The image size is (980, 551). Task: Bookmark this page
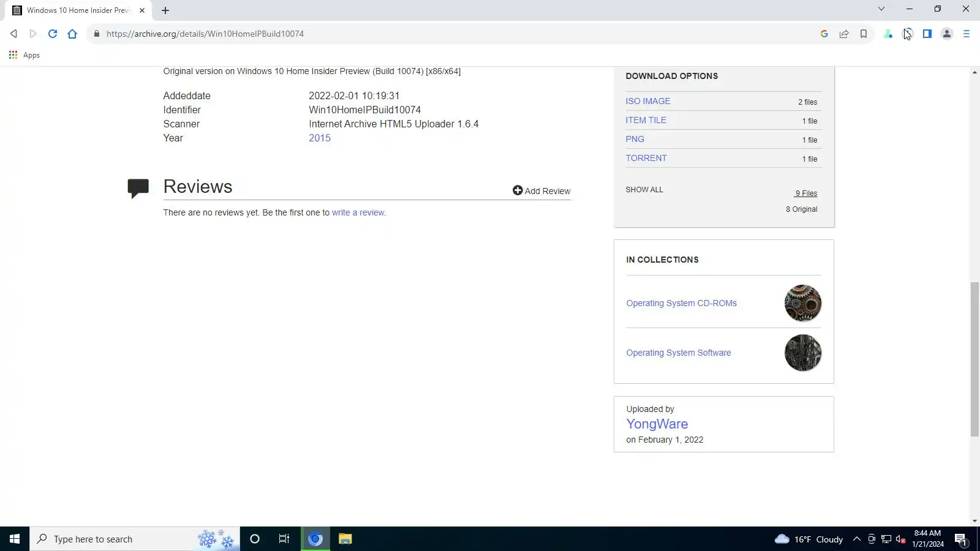point(864,34)
